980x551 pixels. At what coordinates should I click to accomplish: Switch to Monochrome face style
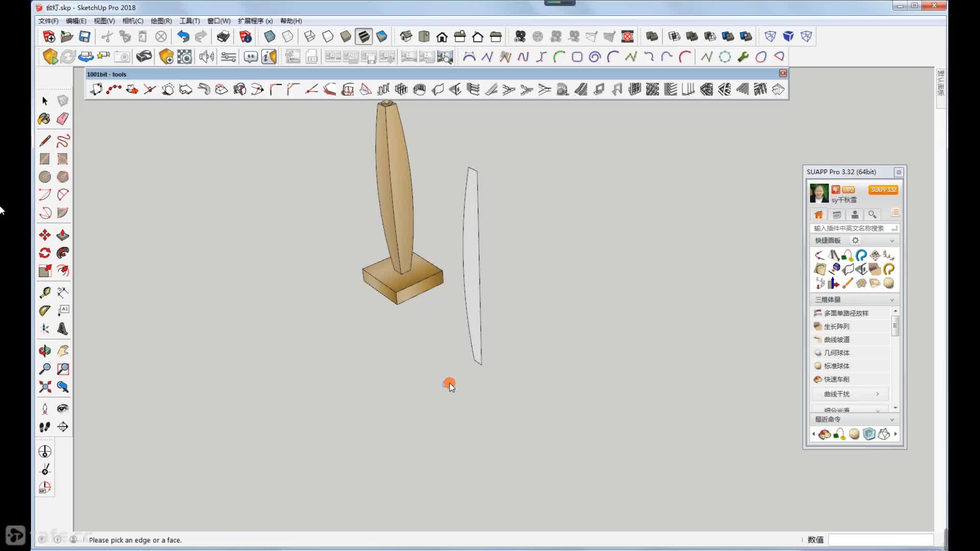point(382,36)
